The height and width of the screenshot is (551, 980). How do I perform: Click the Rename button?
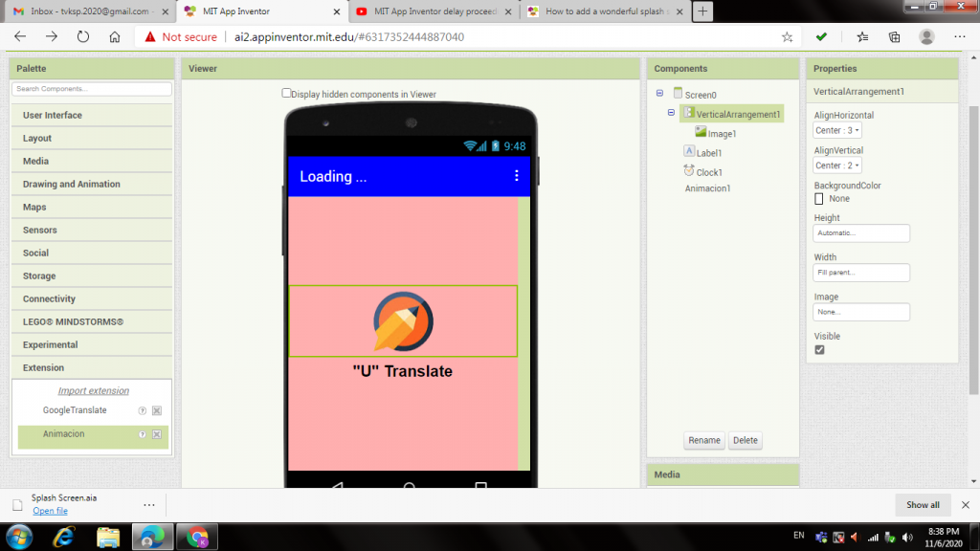[x=703, y=440]
